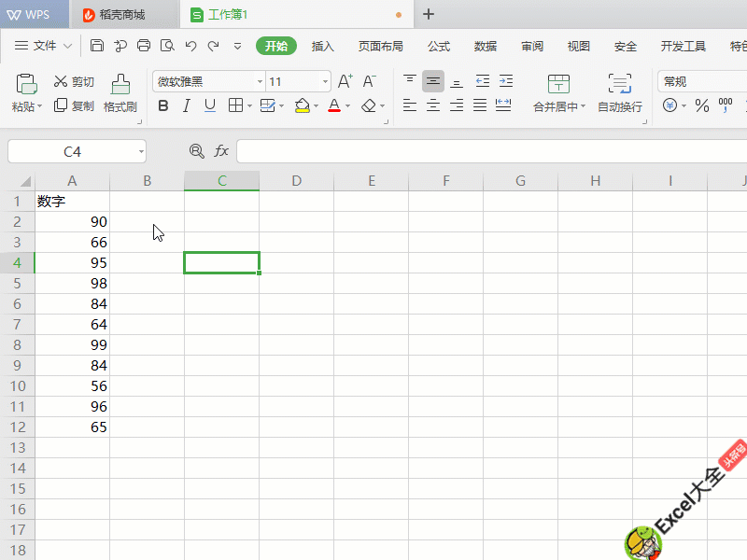
Task: Switch to the 页面布局 tab
Action: [381, 46]
